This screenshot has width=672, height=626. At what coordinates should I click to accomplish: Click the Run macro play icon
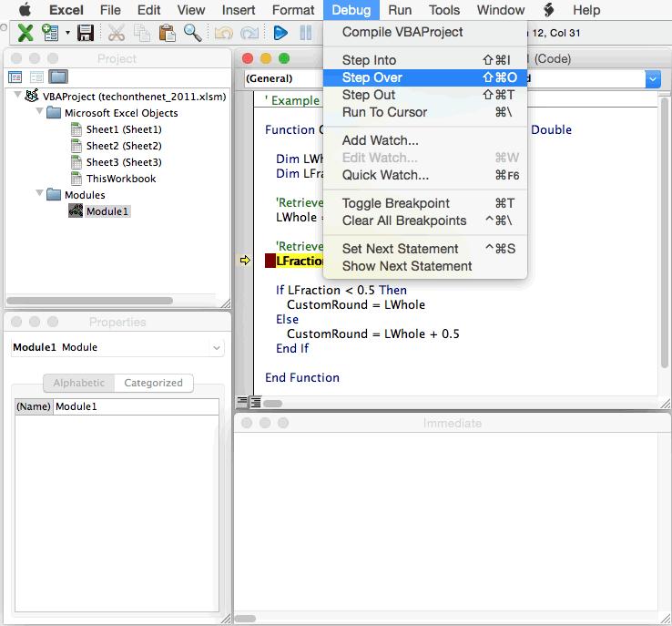pyautogui.click(x=280, y=33)
